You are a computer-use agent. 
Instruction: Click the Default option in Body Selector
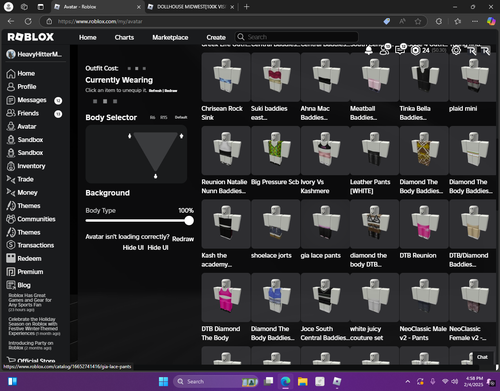click(x=181, y=117)
